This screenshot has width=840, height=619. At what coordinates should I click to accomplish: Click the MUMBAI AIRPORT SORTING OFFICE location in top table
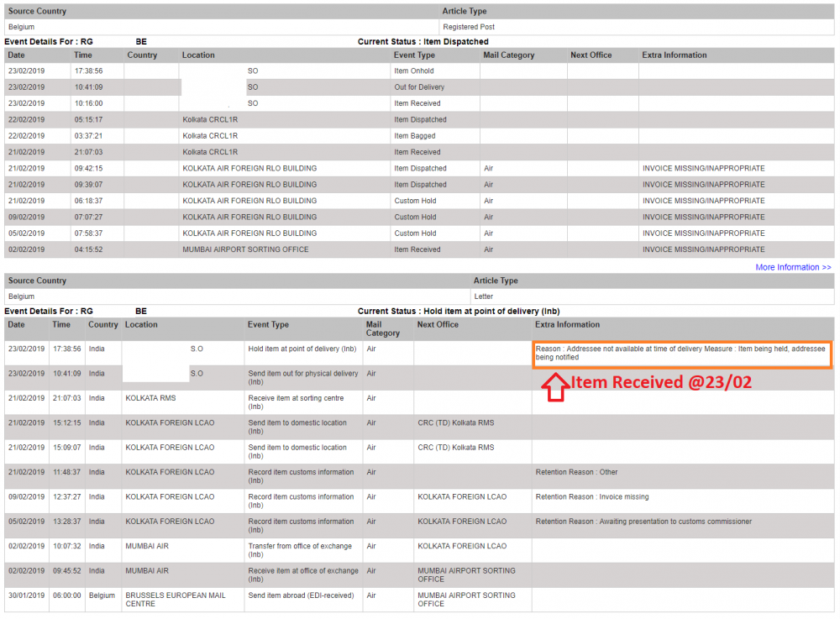tap(245, 249)
